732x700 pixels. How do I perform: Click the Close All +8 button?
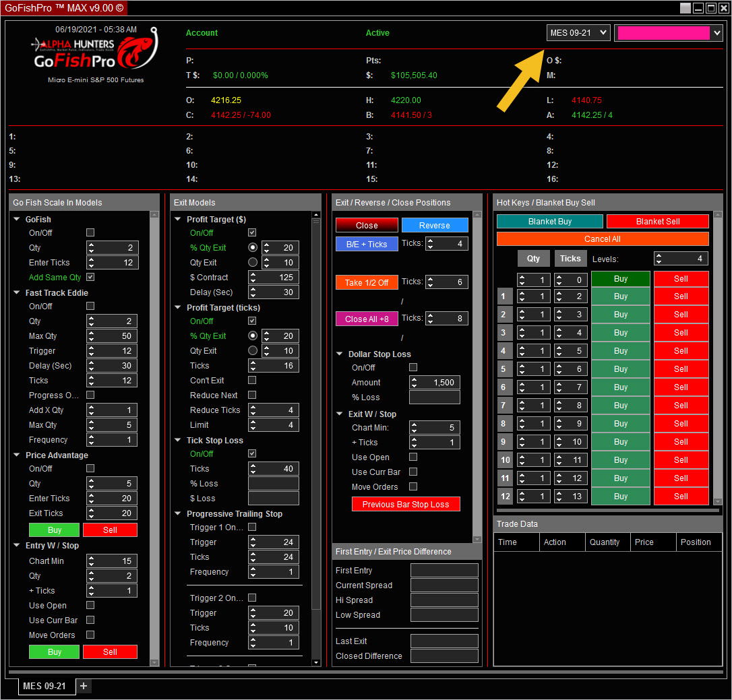coord(367,319)
